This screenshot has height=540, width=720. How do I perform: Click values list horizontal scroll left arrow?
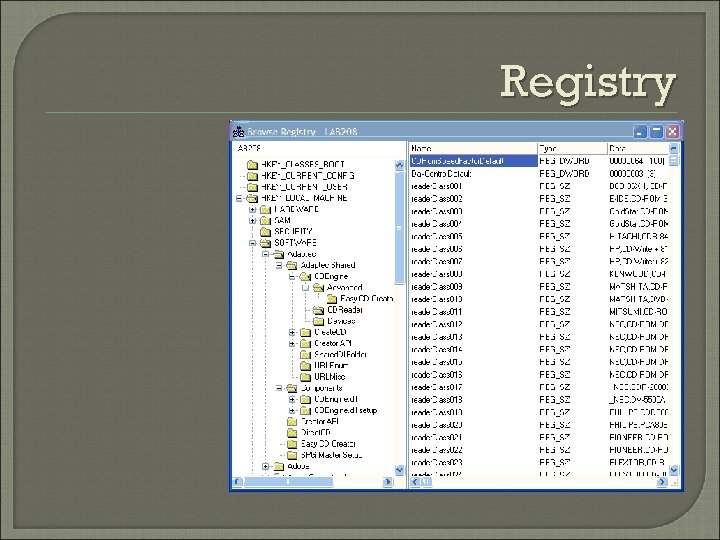(x=415, y=482)
